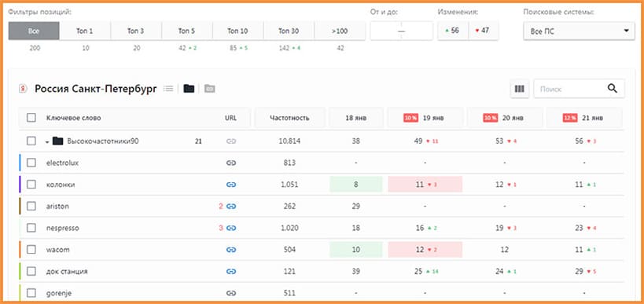Select the Топ 30 filter
Screen dimensions: 644x304
tap(289, 31)
